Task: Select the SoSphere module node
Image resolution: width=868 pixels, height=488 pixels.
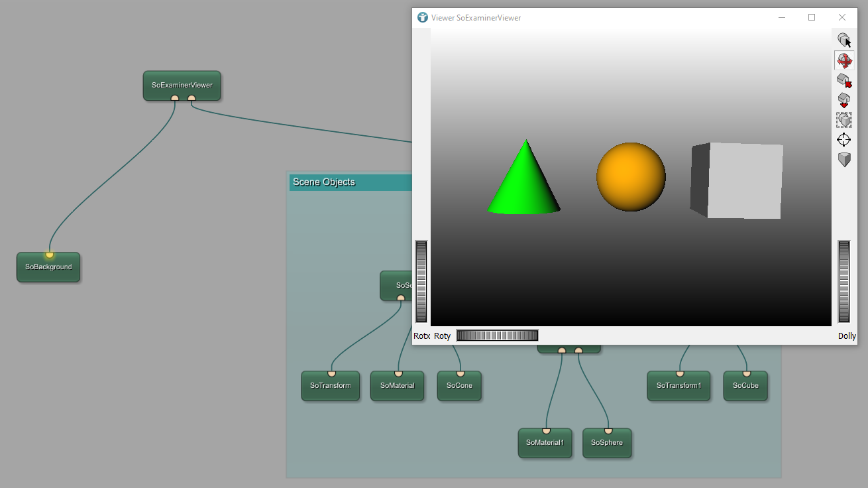Action: [607, 443]
